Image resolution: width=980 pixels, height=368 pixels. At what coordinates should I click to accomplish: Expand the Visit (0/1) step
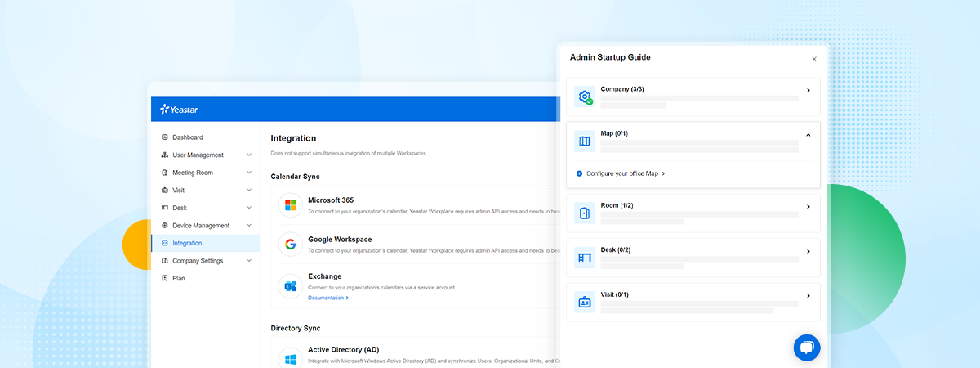pyautogui.click(x=808, y=295)
